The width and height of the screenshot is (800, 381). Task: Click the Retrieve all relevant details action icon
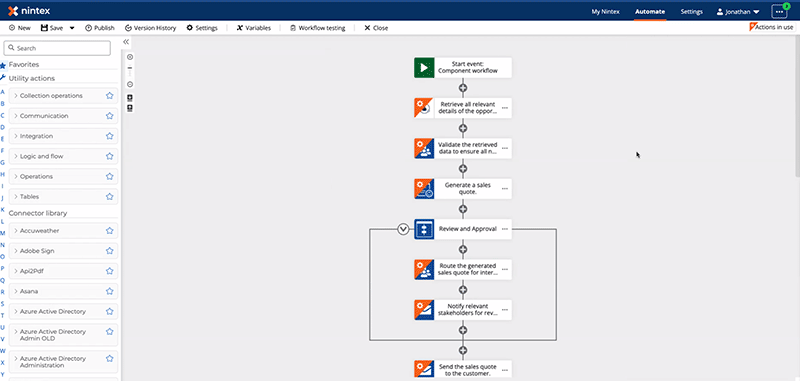424,108
